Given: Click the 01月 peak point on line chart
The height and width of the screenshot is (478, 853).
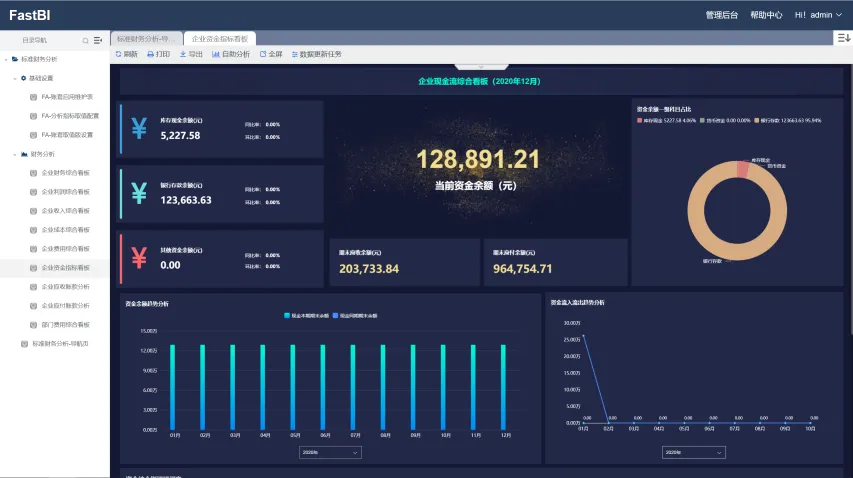Looking at the screenshot, I should pyautogui.click(x=583, y=336).
